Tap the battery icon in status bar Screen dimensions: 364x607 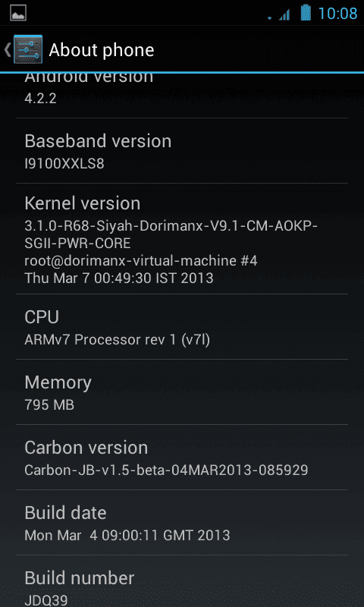click(x=306, y=13)
